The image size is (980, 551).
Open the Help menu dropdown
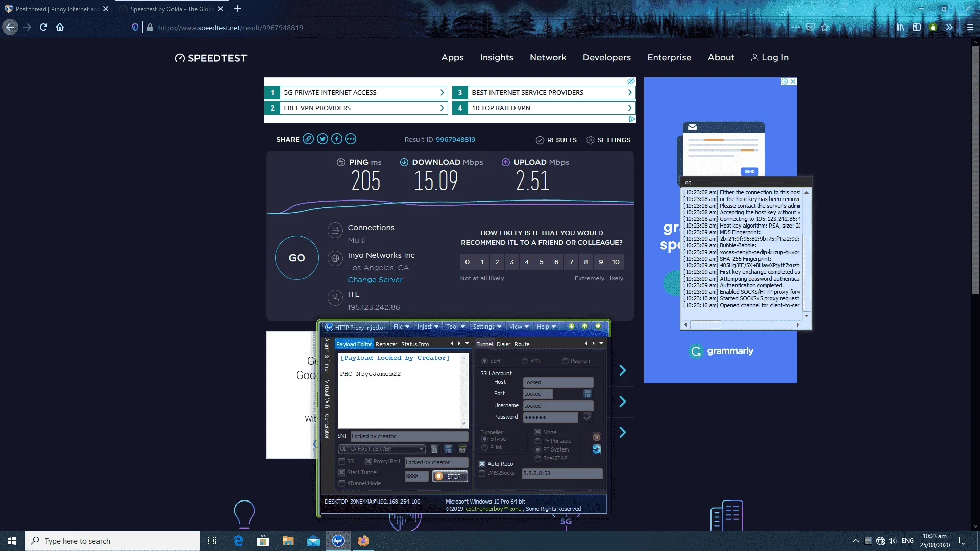pos(546,327)
